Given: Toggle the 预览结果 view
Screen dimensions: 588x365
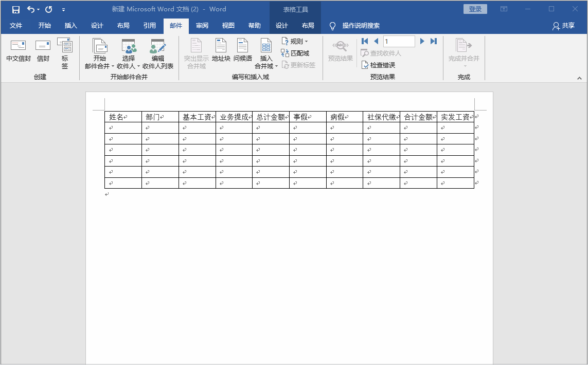Looking at the screenshot, I should (340, 51).
